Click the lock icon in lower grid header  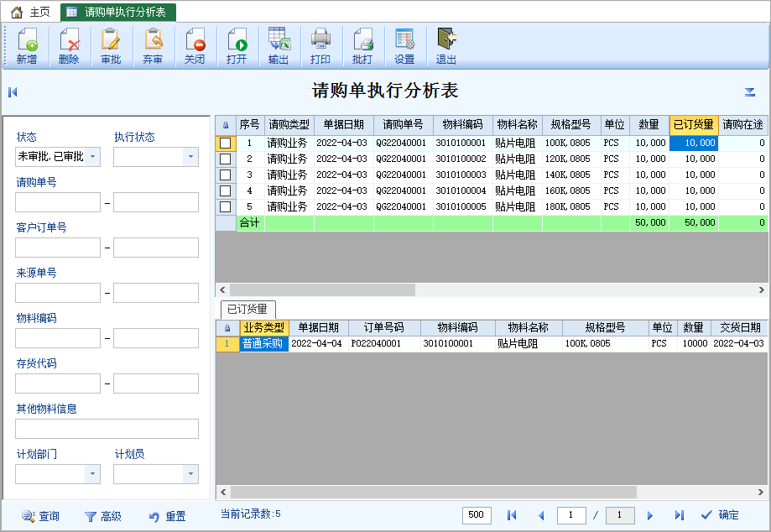pos(227,328)
